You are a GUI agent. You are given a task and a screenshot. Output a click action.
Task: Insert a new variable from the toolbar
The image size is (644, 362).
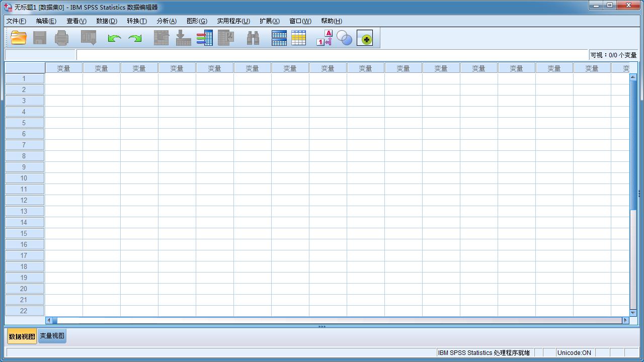(x=299, y=38)
